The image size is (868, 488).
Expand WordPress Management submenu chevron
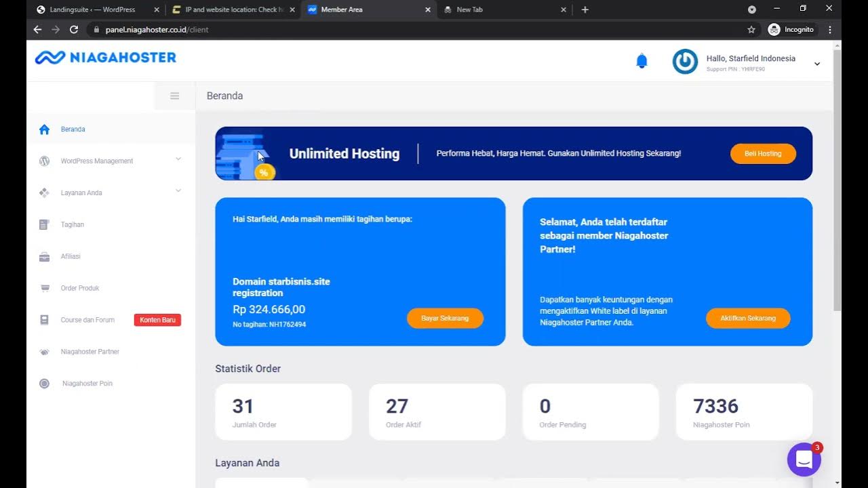point(178,159)
